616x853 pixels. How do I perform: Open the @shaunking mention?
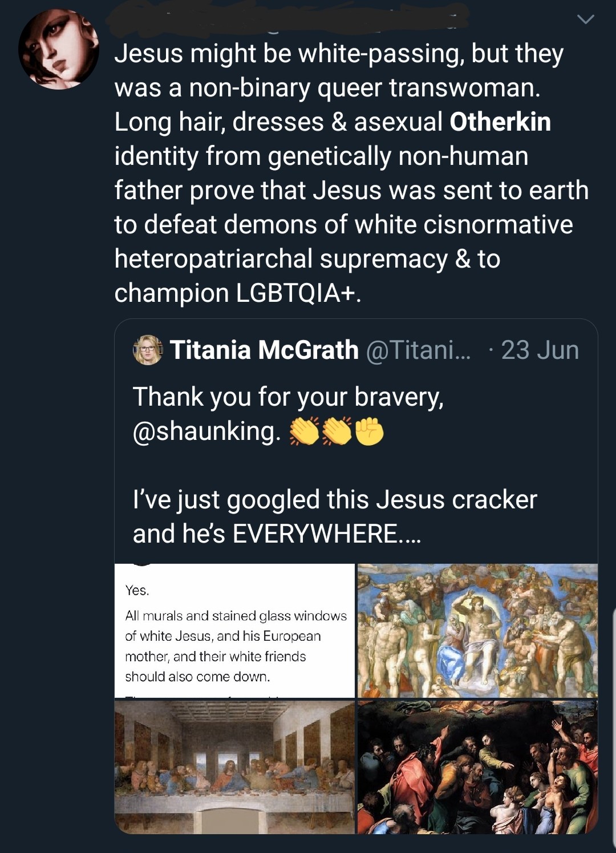(206, 431)
